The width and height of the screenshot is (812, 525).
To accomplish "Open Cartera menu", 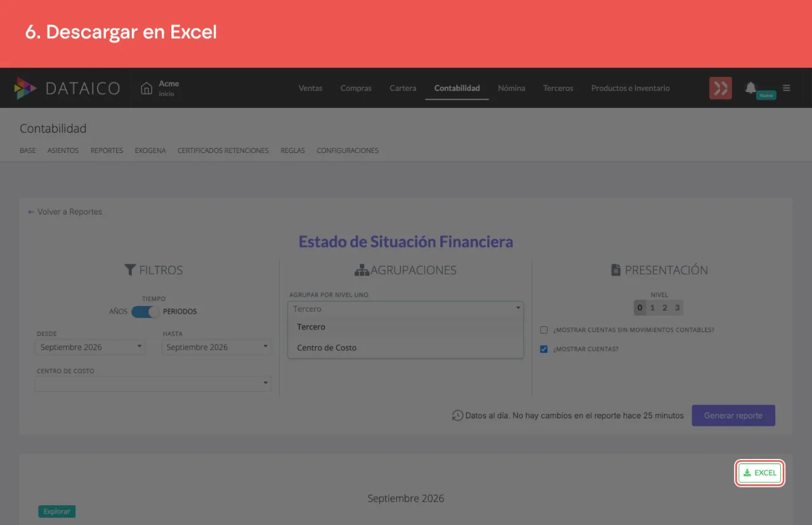I will point(403,88).
